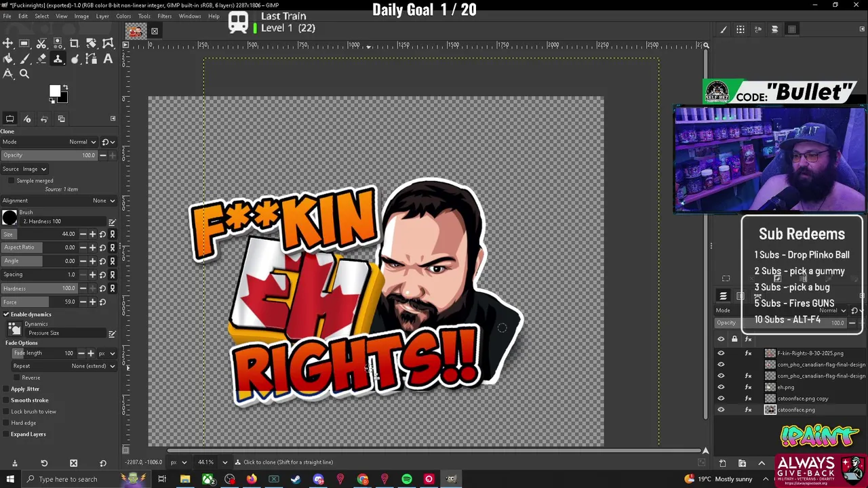Pick the Select by Color tool
Viewport: 868px width, 488px height.
(x=58, y=43)
